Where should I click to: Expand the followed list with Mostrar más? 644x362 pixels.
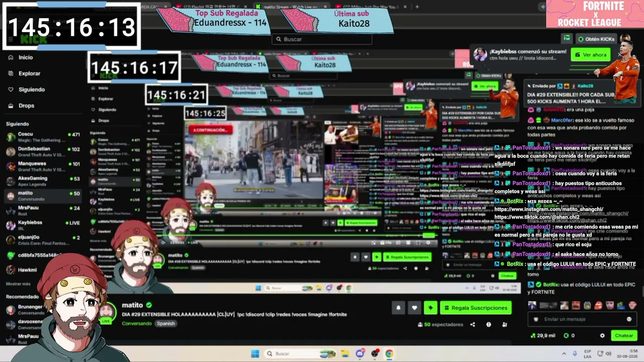click(x=18, y=284)
